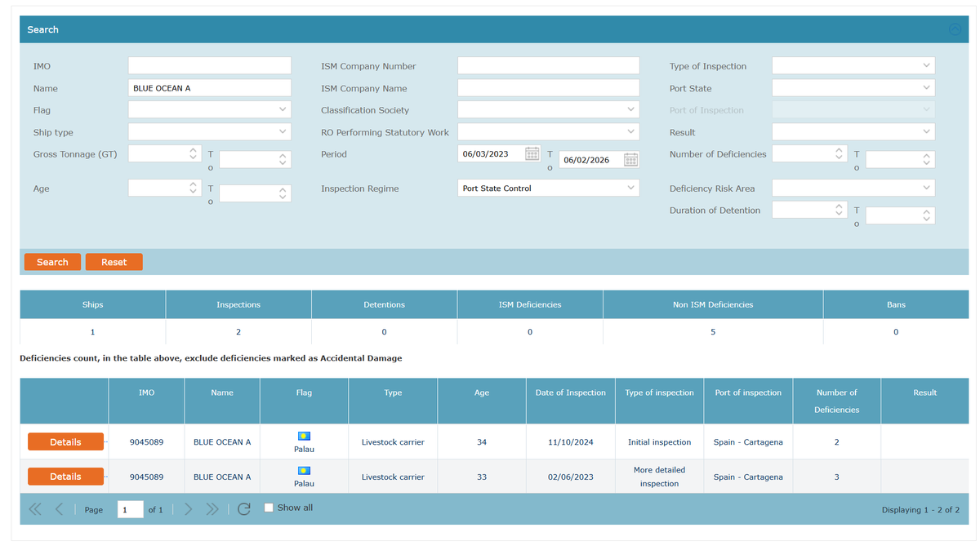
Task: Click the Palau flag in the 11/10/2024 row
Action: pyautogui.click(x=304, y=436)
